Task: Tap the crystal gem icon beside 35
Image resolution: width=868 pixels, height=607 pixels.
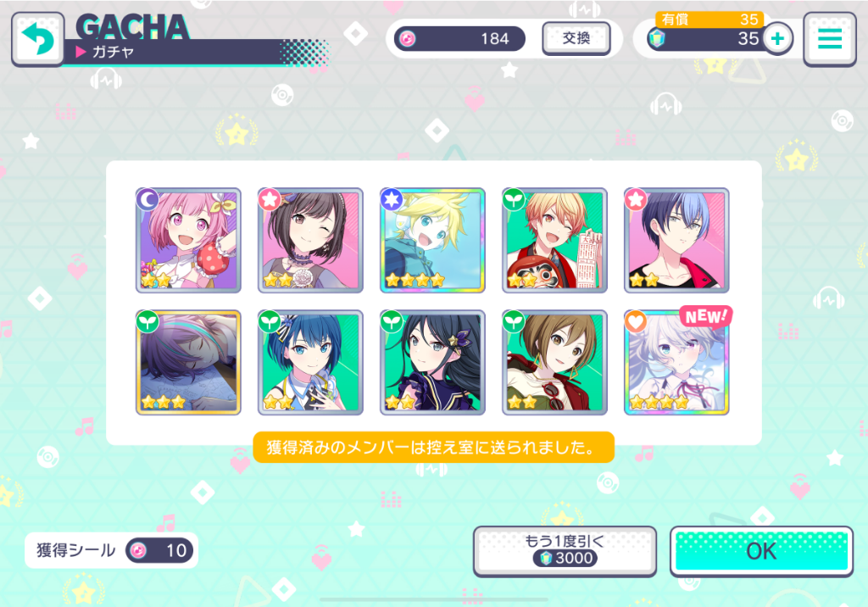Action: 657,39
